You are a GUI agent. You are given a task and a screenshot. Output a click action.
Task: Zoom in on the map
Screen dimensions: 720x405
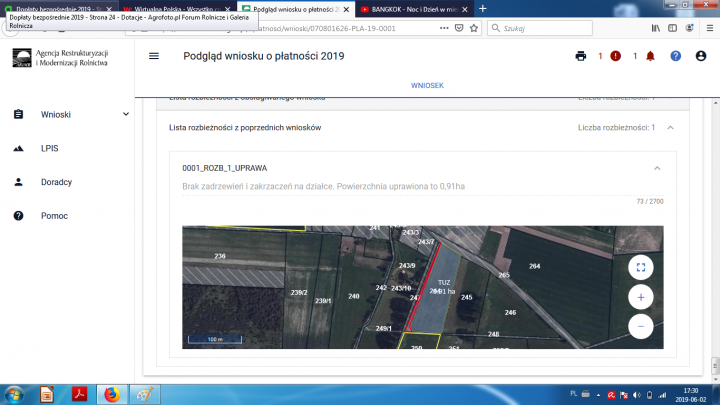[x=641, y=297]
